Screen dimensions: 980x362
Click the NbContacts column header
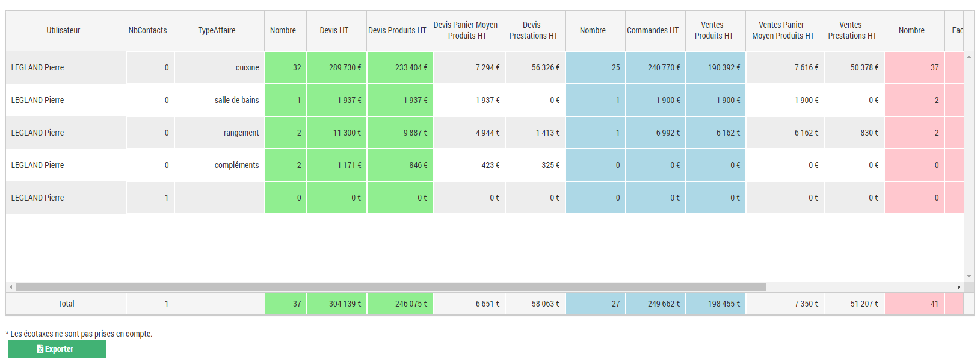tap(148, 30)
